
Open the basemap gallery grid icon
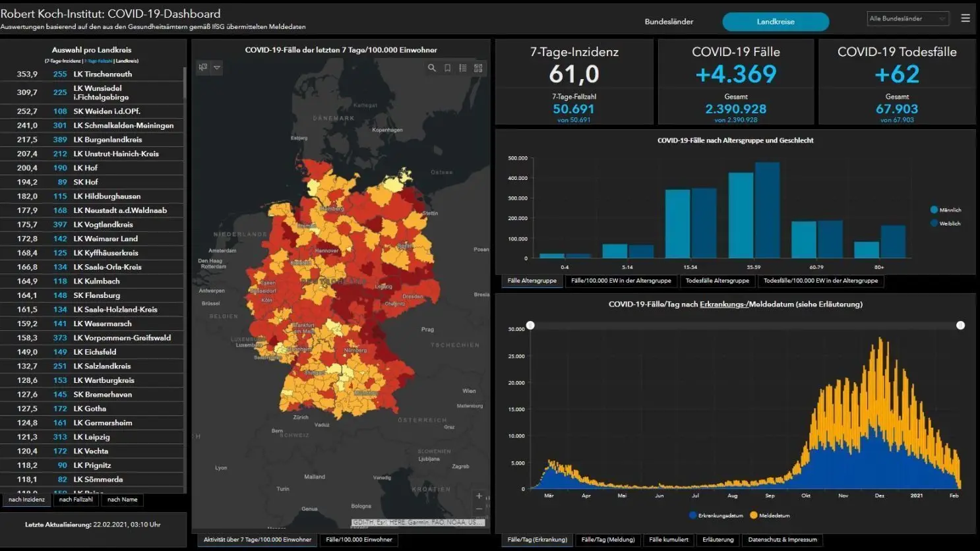tap(478, 68)
